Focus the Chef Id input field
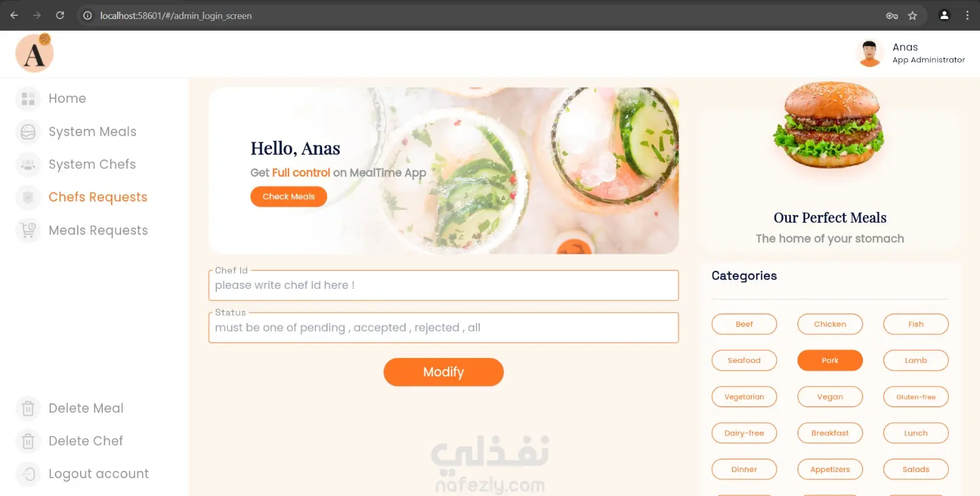980x496 pixels. [x=443, y=286]
